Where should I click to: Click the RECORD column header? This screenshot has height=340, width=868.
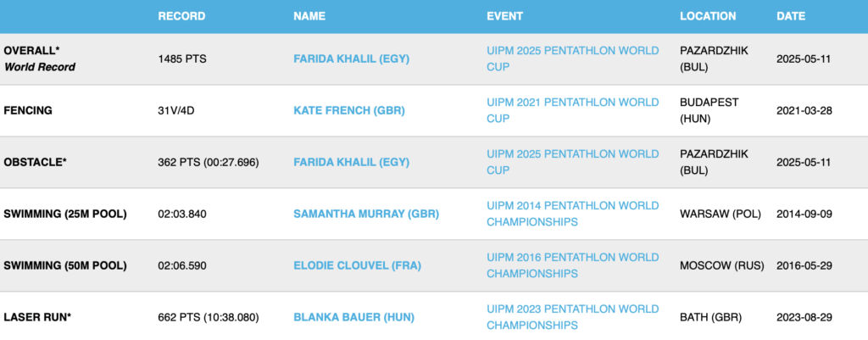pos(181,16)
